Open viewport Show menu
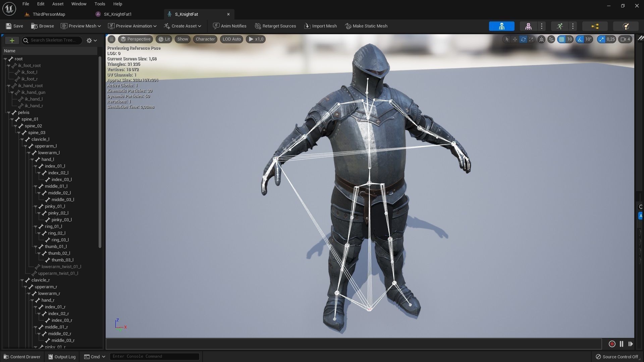The height and width of the screenshot is (362, 644). pos(182,39)
